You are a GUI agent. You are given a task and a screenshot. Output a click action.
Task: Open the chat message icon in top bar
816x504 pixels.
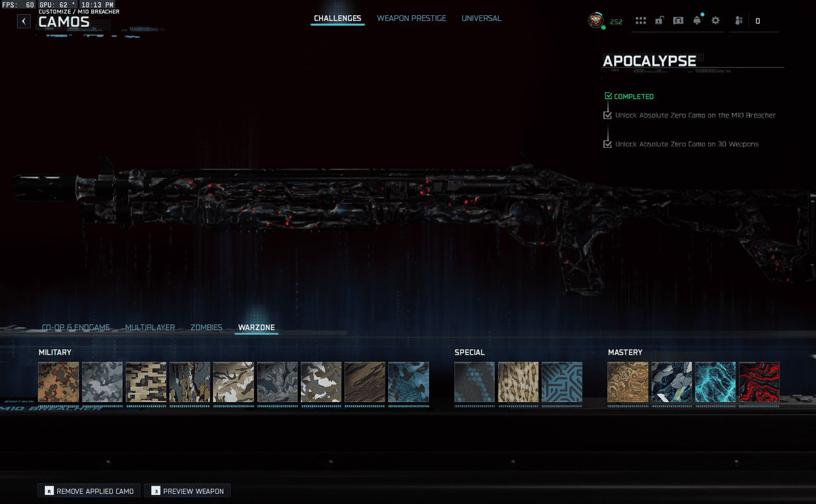click(678, 21)
